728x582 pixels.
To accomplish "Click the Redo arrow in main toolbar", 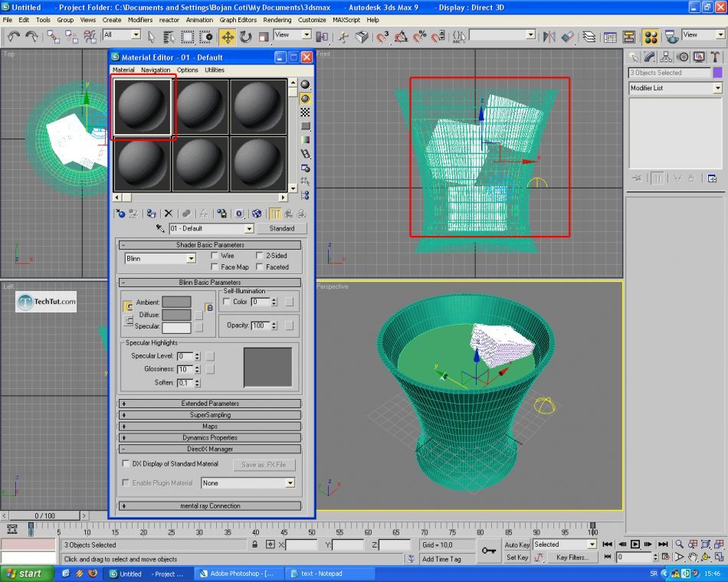I will (x=31, y=36).
